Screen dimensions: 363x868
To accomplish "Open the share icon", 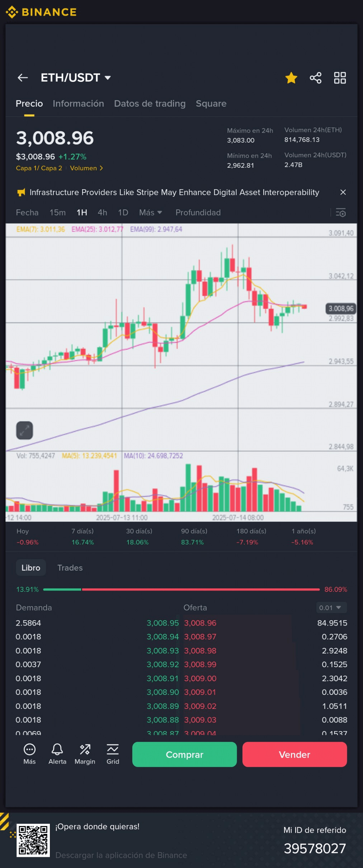I will click(315, 78).
